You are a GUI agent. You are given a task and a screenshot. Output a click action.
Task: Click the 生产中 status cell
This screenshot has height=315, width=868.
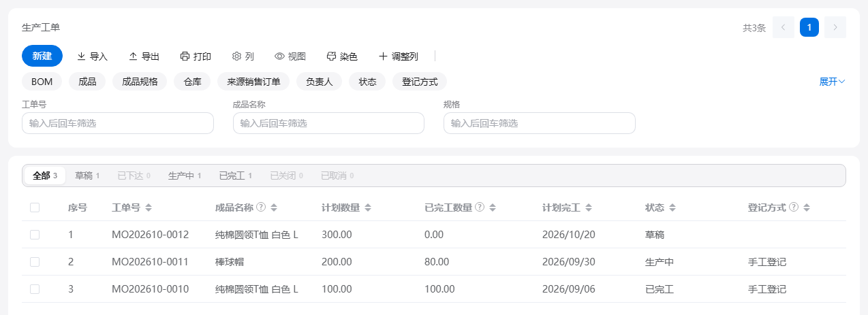(x=660, y=262)
